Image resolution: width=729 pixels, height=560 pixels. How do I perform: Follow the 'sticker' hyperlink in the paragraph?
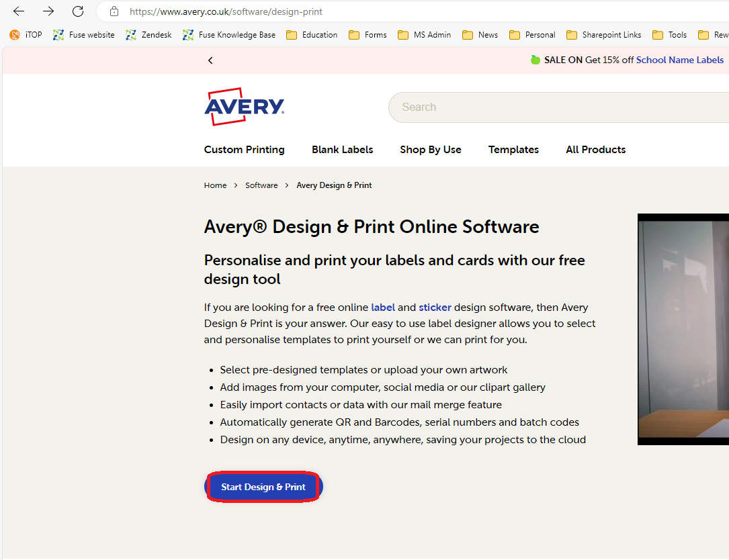[435, 308]
